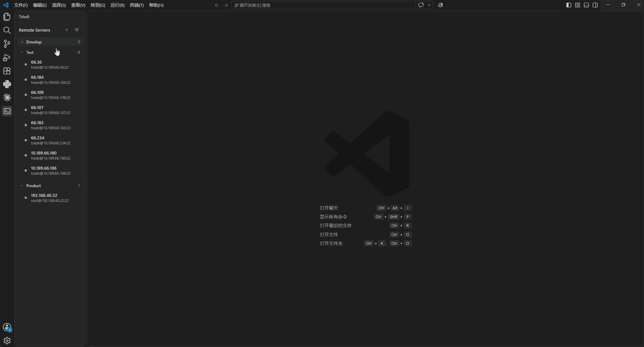Toggle the secondary side bar

pos(595,5)
